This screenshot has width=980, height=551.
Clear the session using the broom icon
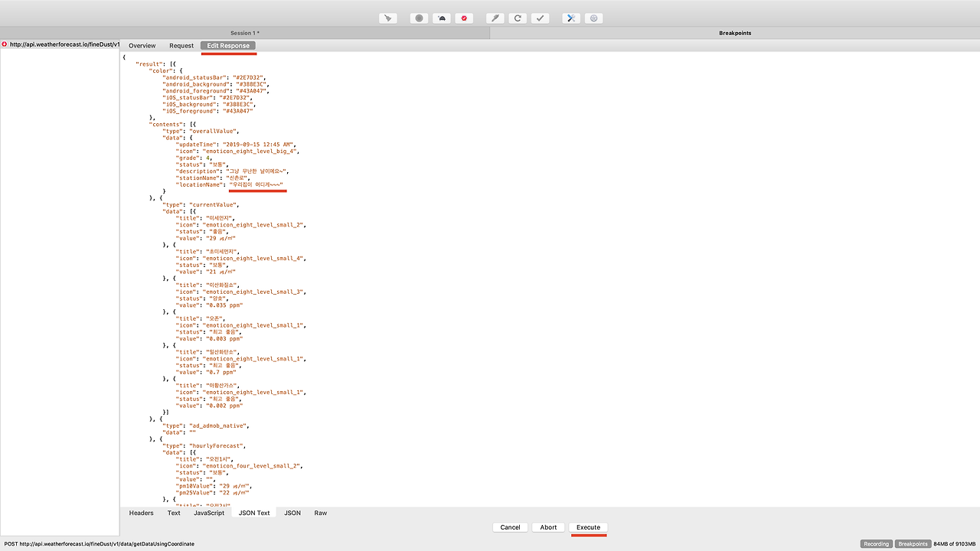(x=387, y=18)
